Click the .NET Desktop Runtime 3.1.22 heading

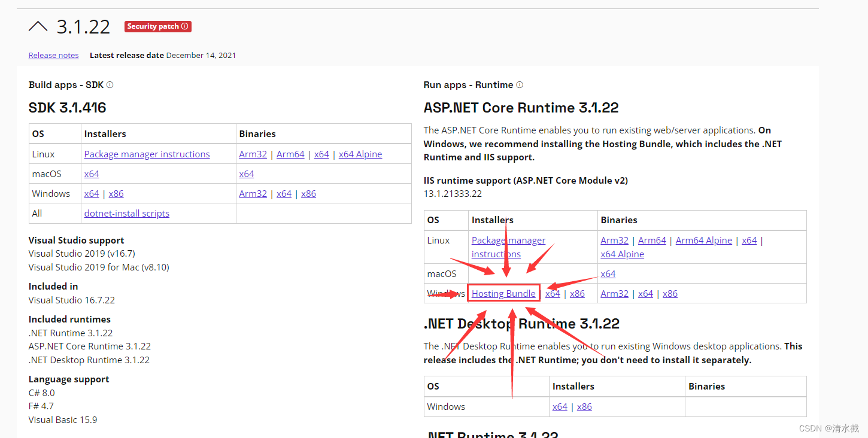pos(522,324)
